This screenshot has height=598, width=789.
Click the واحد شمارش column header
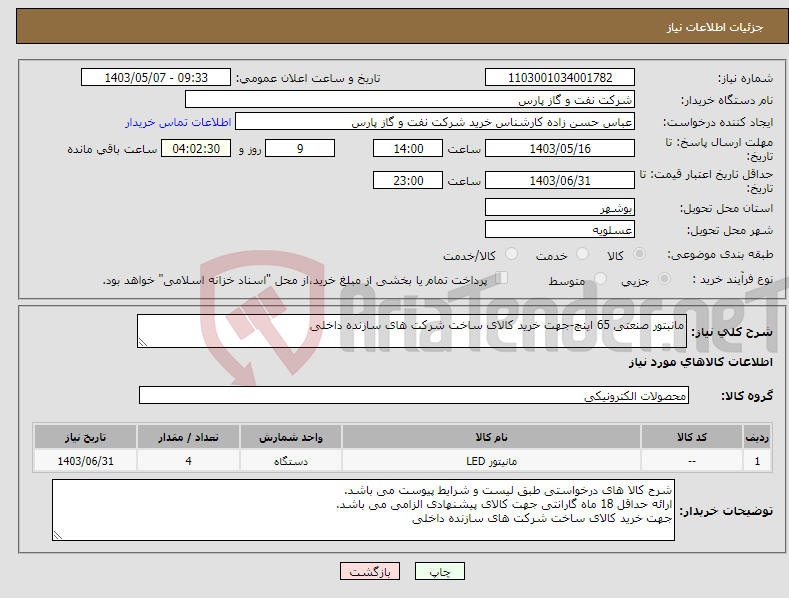point(291,437)
